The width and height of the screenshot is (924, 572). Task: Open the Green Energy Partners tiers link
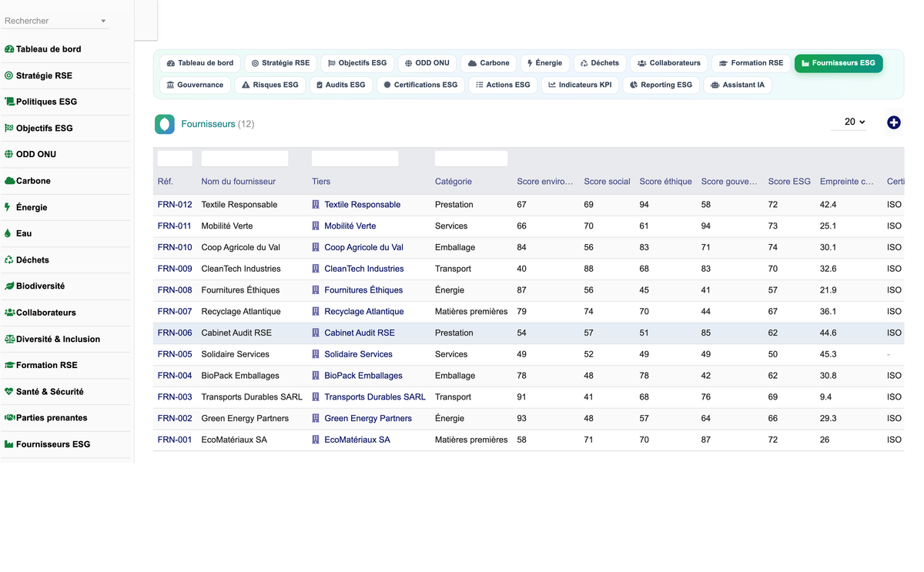coord(368,419)
